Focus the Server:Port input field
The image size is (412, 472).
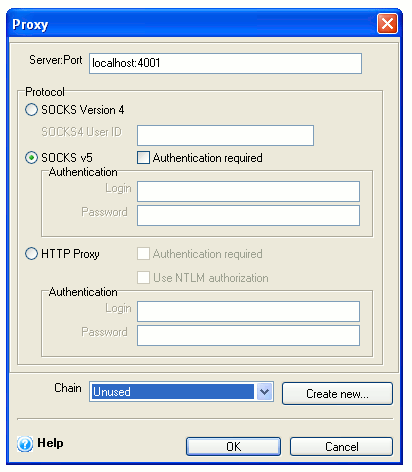click(x=225, y=63)
